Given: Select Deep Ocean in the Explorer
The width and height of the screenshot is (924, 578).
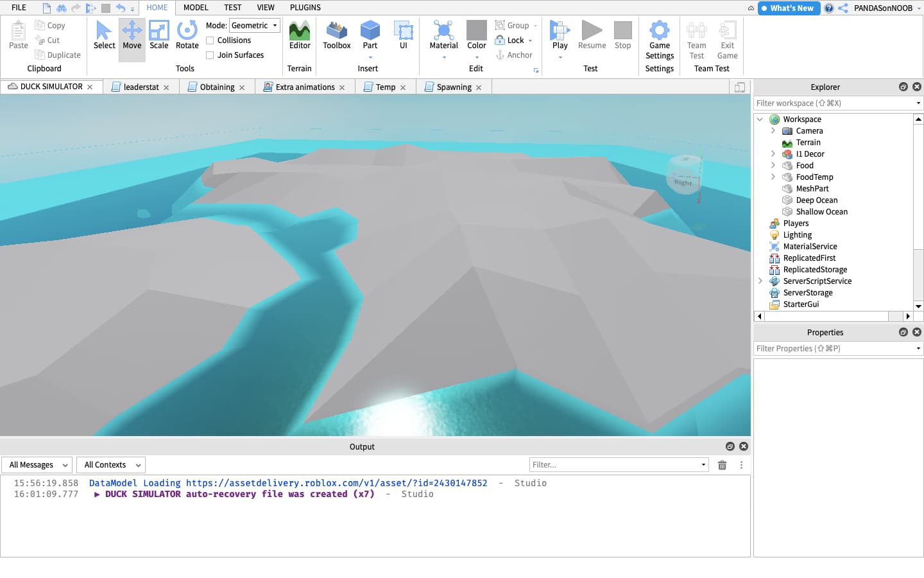Looking at the screenshot, I should 816,200.
